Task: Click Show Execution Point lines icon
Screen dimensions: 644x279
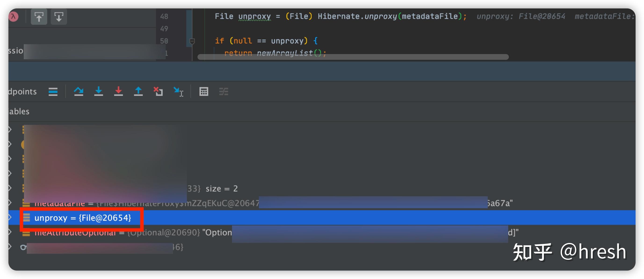Action: point(53,92)
